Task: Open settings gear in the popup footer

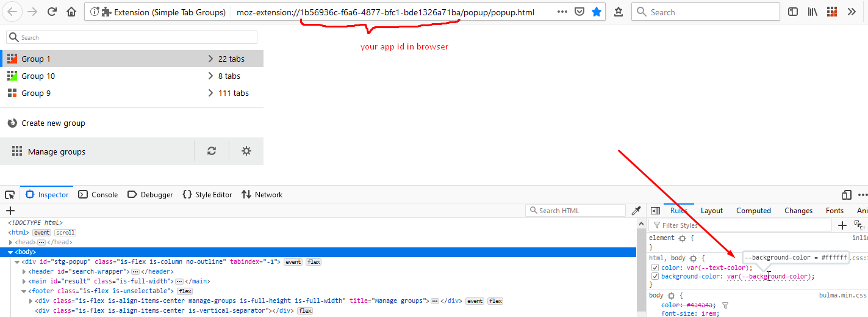Action: pyautogui.click(x=246, y=151)
